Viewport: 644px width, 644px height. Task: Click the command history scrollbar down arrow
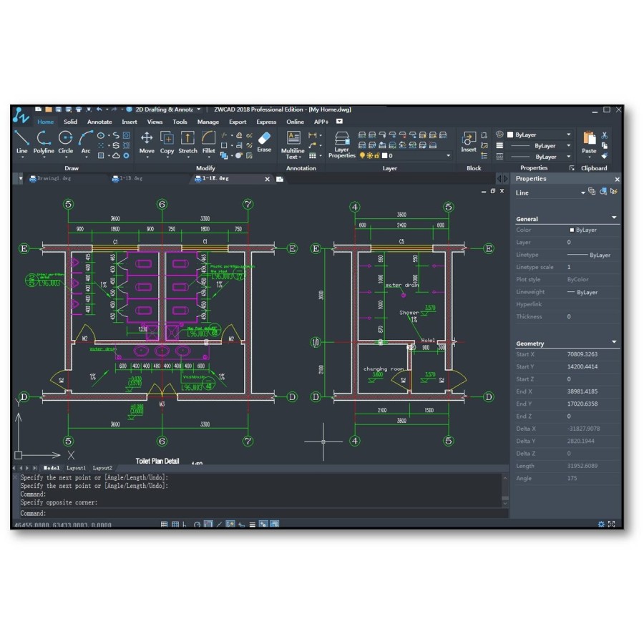[505, 503]
